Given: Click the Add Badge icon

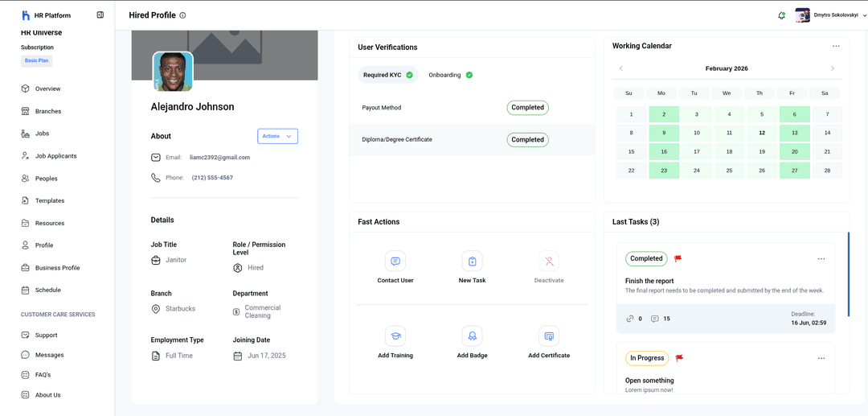Looking at the screenshot, I should tap(472, 336).
